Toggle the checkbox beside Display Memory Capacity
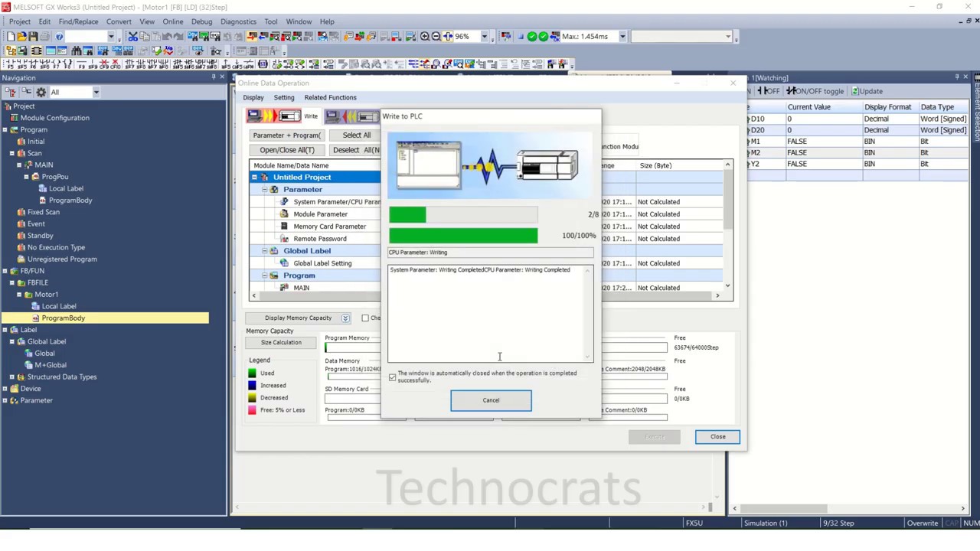 [365, 318]
